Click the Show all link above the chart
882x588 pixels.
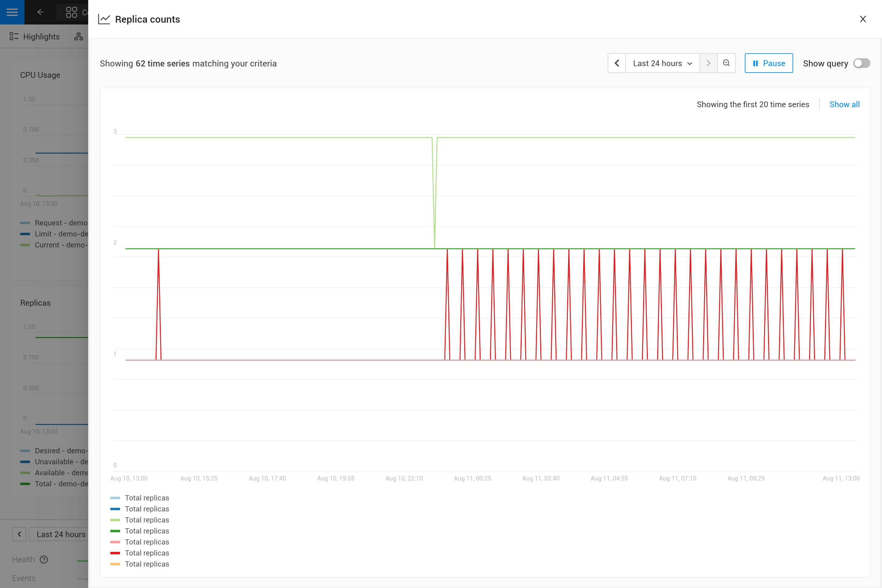844,104
